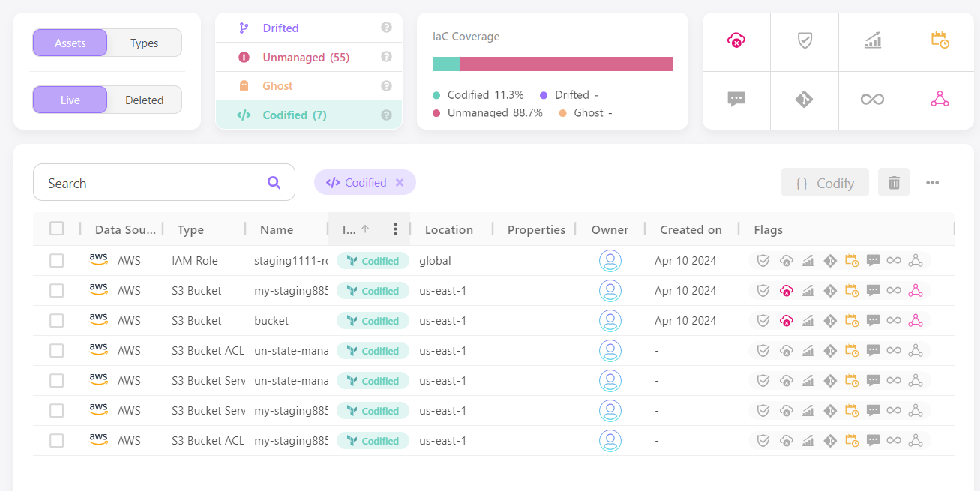Click the comments bubble icon in top grid
This screenshot has height=491, width=980.
pyautogui.click(x=736, y=99)
